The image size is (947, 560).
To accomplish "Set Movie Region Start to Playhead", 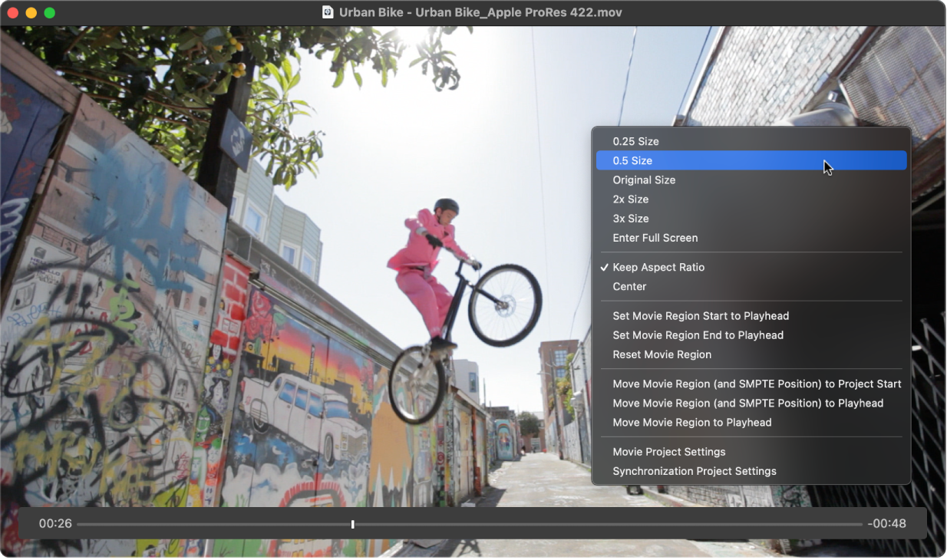I will tap(701, 315).
